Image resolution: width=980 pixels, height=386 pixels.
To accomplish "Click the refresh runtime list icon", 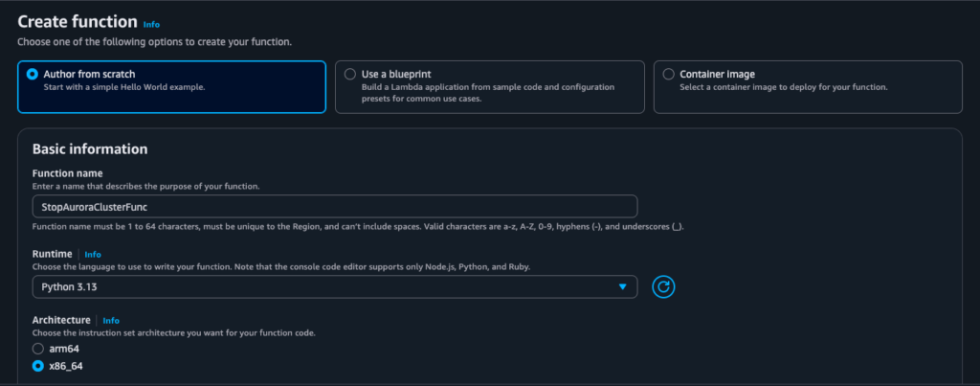I will tap(664, 286).
